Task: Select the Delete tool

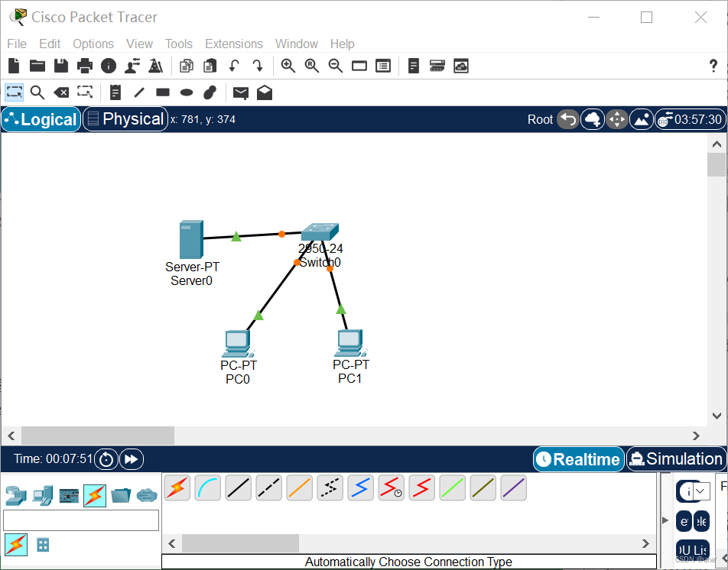Action: coord(61,92)
